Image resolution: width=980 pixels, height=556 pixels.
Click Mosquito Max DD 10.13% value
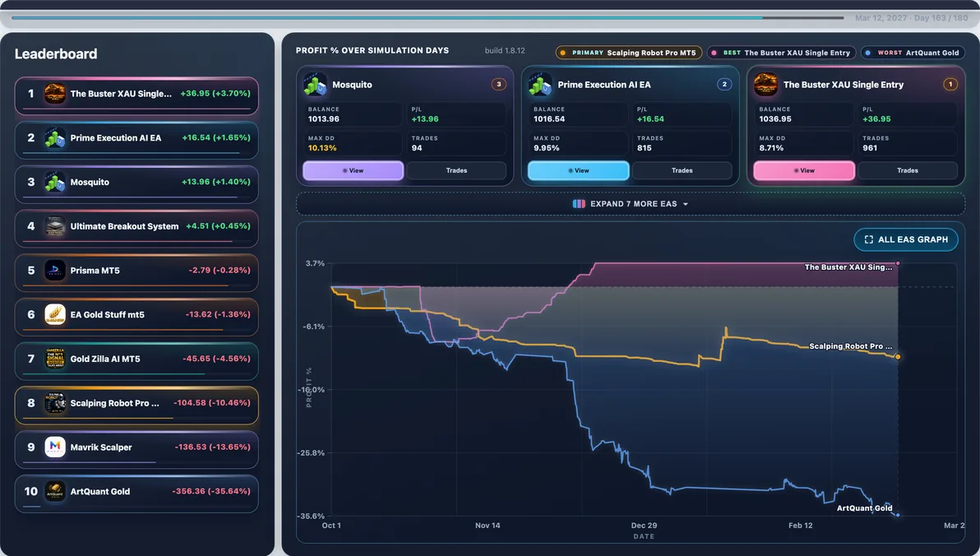(322, 148)
